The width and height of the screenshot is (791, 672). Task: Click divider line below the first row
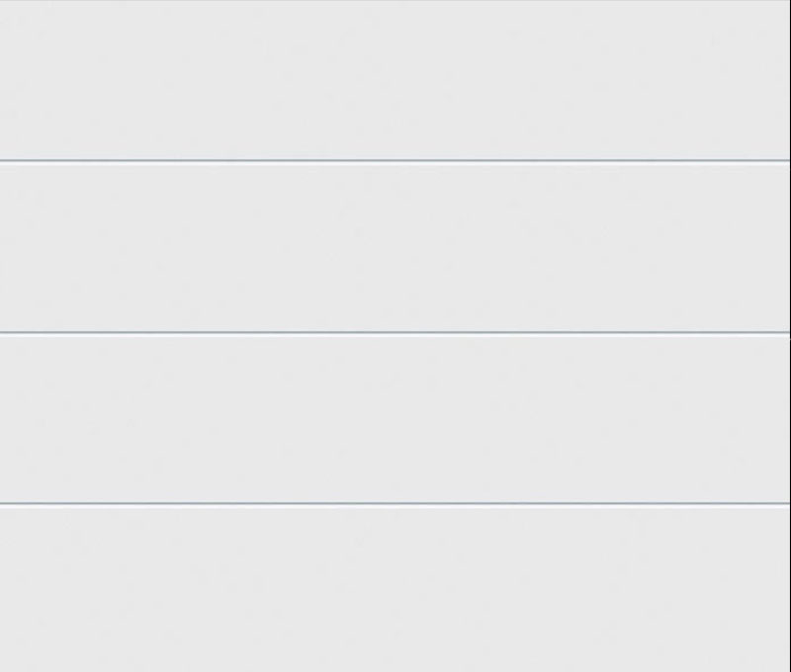click(395, 161)
